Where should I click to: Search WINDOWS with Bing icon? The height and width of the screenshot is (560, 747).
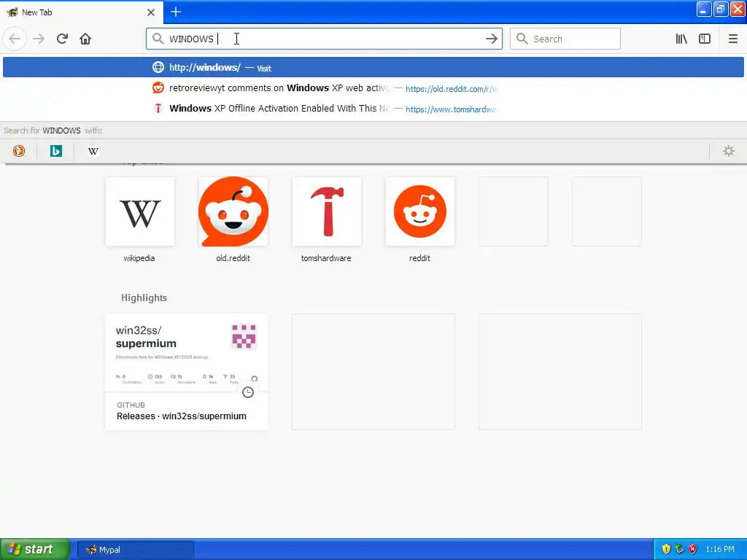55,151
